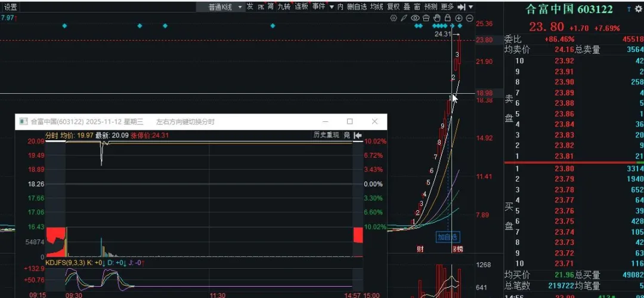Click buy level 6 price 23.75
This screenshot has width=644, height=298.
click(x=563, y=222)
